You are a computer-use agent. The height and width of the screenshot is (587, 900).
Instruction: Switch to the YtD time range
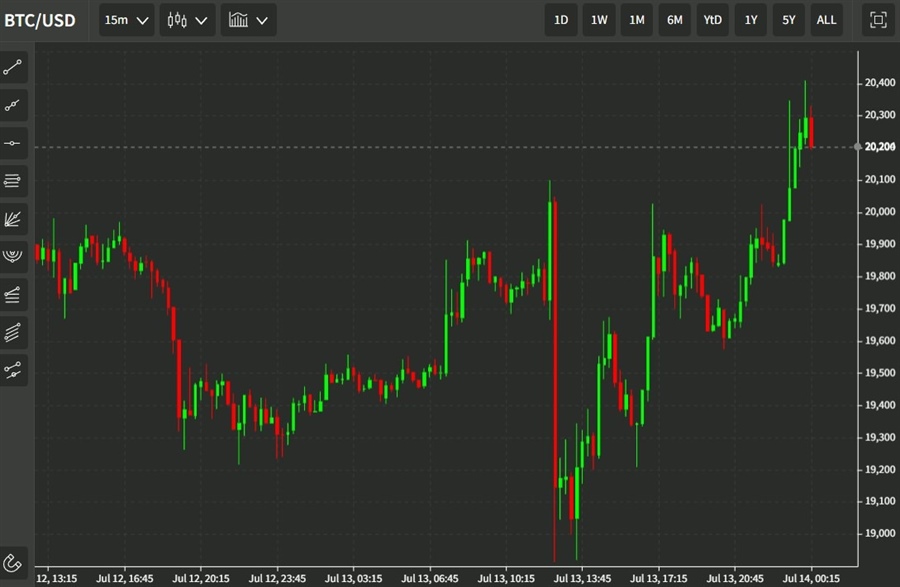tap(712, 20)
